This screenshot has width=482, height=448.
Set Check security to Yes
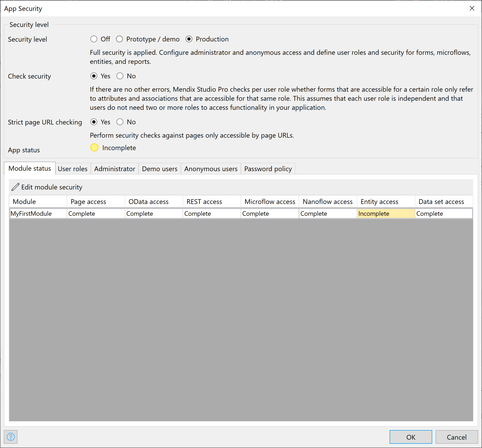click(94, 76)
